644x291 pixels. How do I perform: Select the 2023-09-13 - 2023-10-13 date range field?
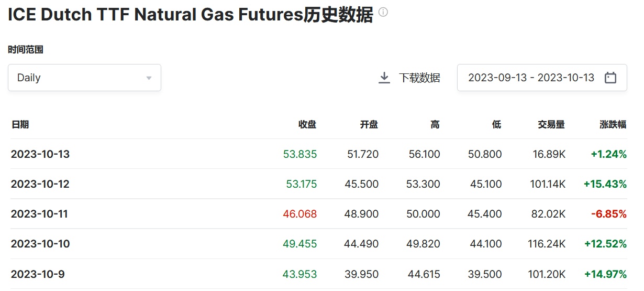pyautogui.click(x=531, y=78)
